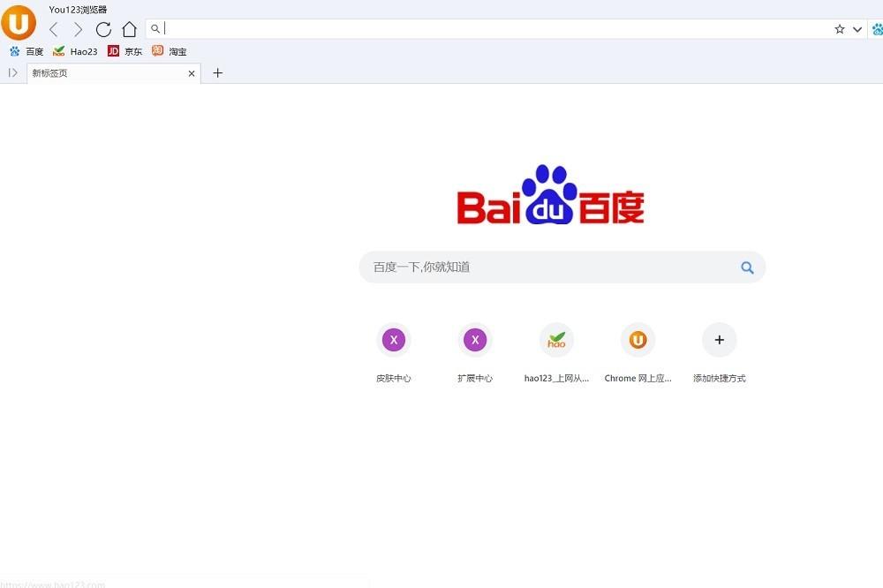Click the Baidu search box

click(562, 267)
